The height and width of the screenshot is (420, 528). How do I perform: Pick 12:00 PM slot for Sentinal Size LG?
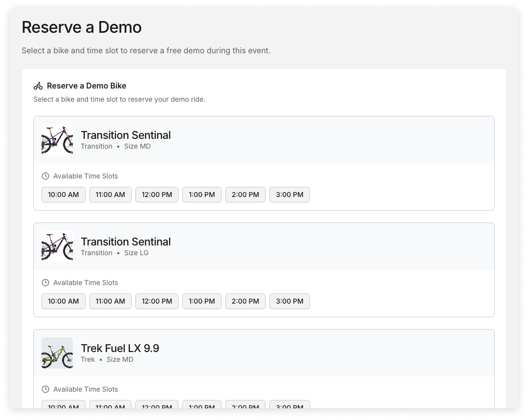pos(157,301)
